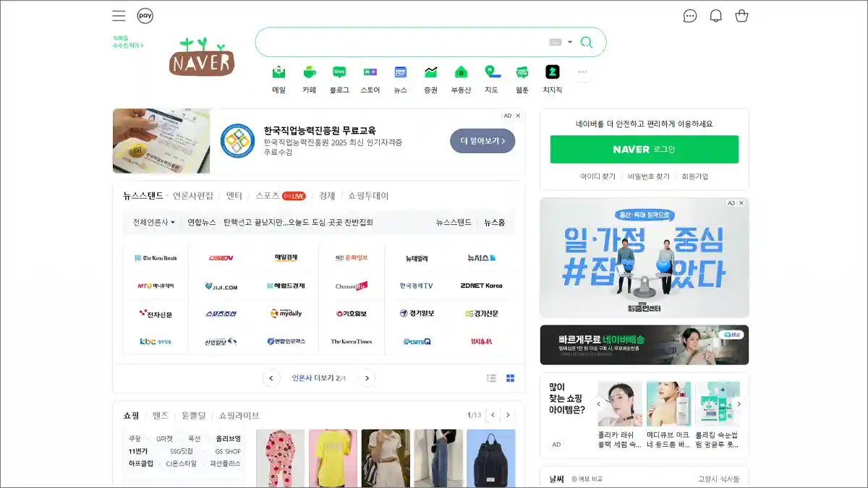Select the 엔터 tab
The width and height of the screenshot is (868, 488).
[x=234, y=196]
